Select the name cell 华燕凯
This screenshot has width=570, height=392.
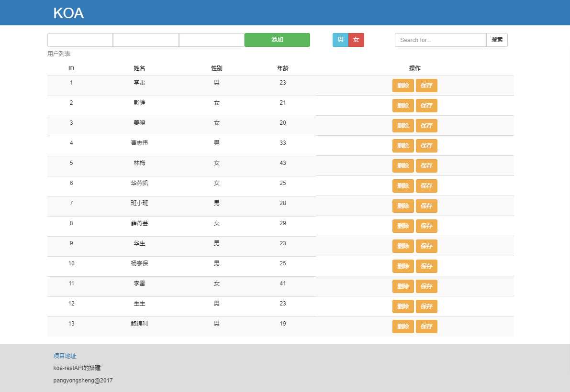(139, 183)
